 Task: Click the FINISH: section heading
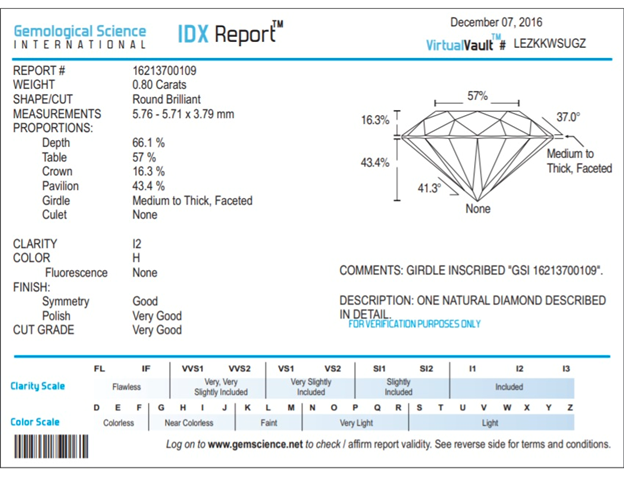coord(31,287)
